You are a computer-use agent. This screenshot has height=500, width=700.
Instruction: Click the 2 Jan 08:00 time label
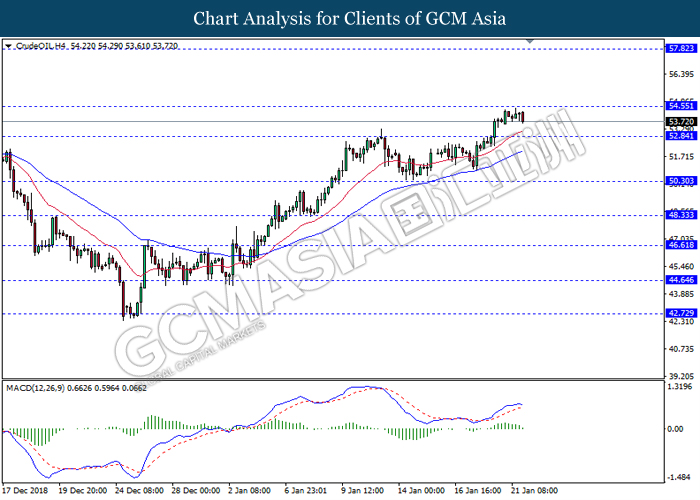[250, 491]
